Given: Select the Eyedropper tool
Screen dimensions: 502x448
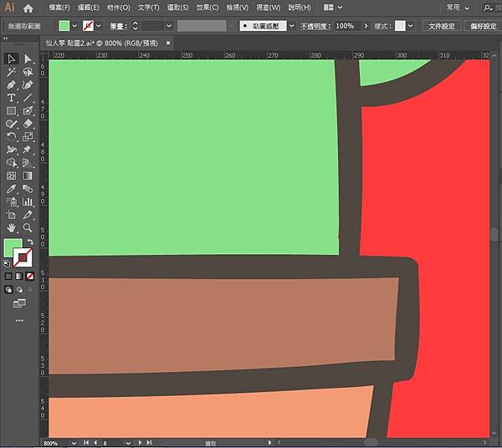Looking at the screenshot, I should 12,189.
